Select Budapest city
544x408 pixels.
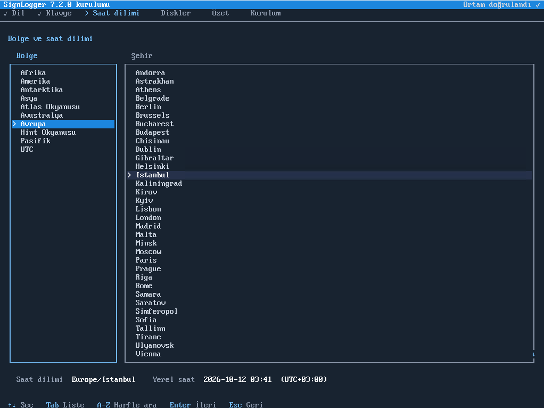330,132
